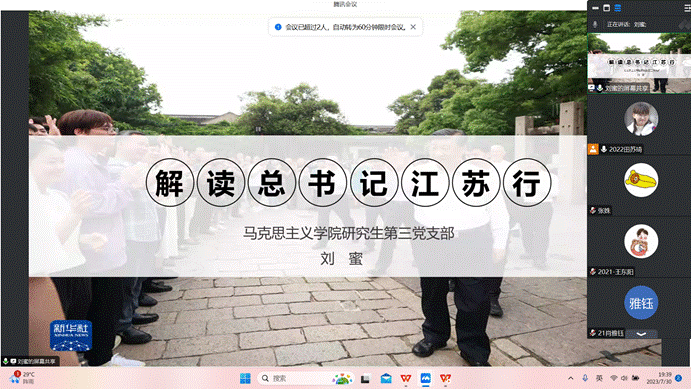Open the Tencent Meeting icon in taskbar
Viewport: 691px width, 389px height.
[425, 378]
